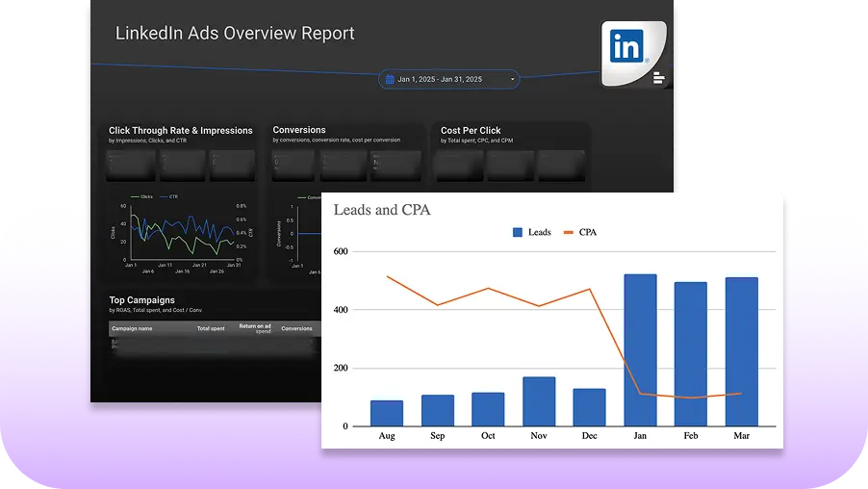The height and width of the screenshot is (489, 868).
Task: Click the Dec bar in Leads chart
Action: pos(590,407)
